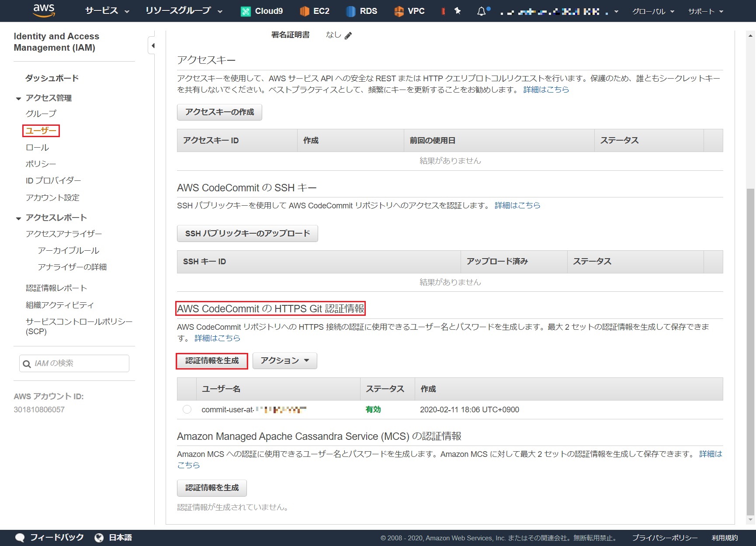Viewport: 756px width, 546px height.
Task: Open the notifications bell
Action: point(481,11)
